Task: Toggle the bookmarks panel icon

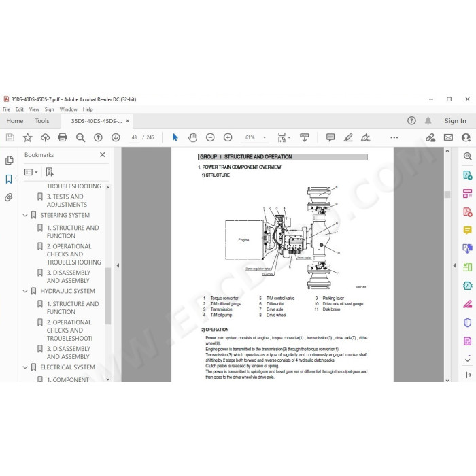Action: click(x=9, y=179)
